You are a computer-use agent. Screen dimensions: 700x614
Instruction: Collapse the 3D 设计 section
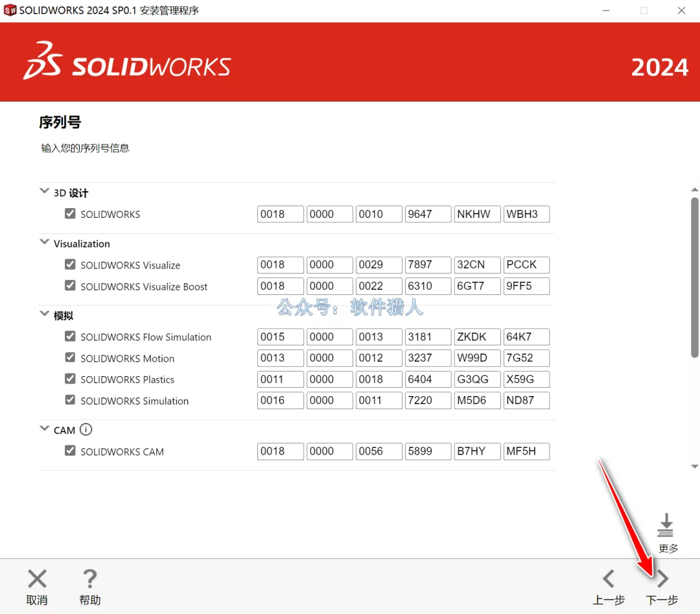44,191
